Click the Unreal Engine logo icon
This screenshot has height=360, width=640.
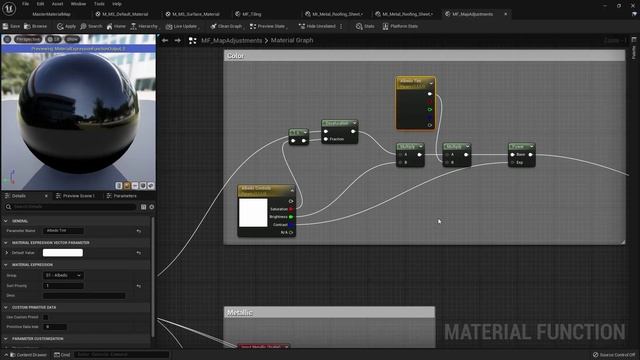pyautogui.click(x=9, y=8)
